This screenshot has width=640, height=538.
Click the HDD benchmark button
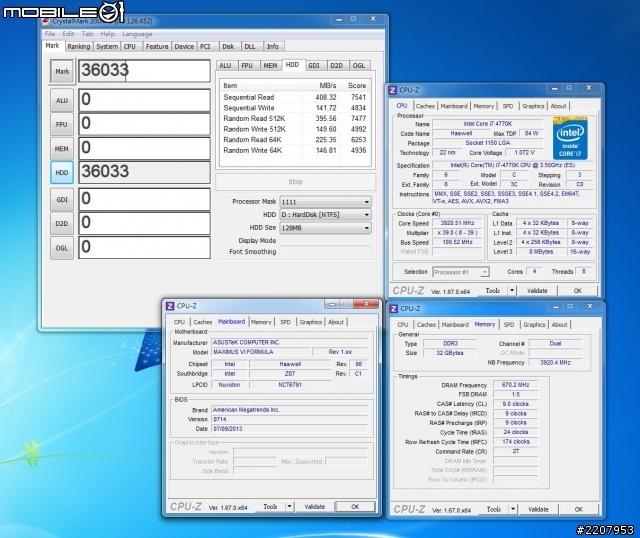[62, 173]
